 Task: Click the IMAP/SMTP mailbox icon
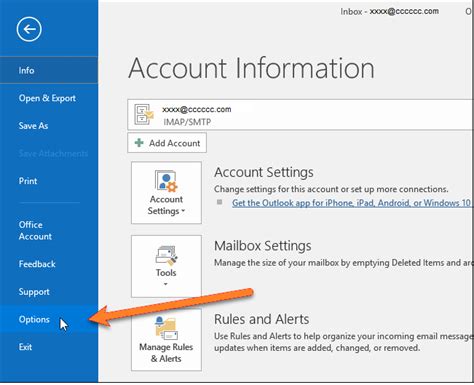tap(144, 114)
